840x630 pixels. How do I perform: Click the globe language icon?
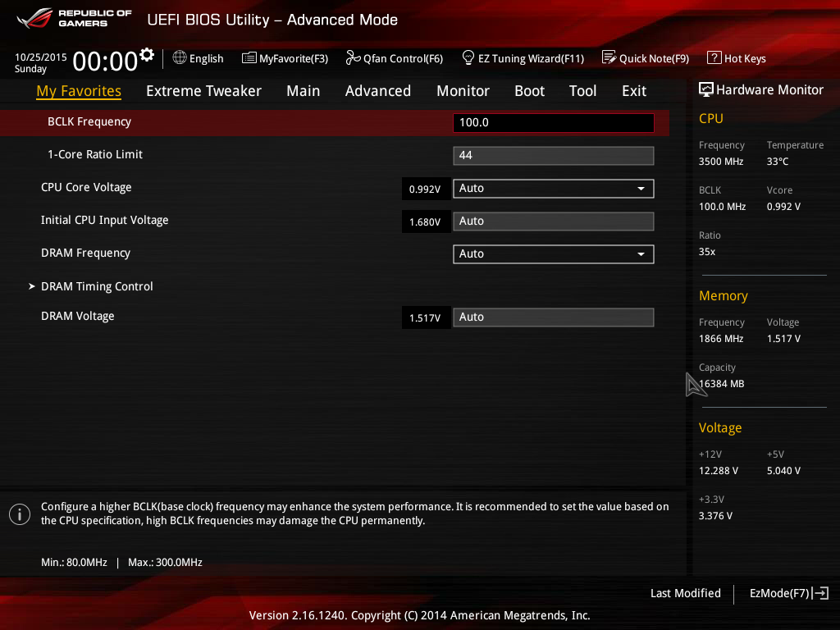coord(180,57)
